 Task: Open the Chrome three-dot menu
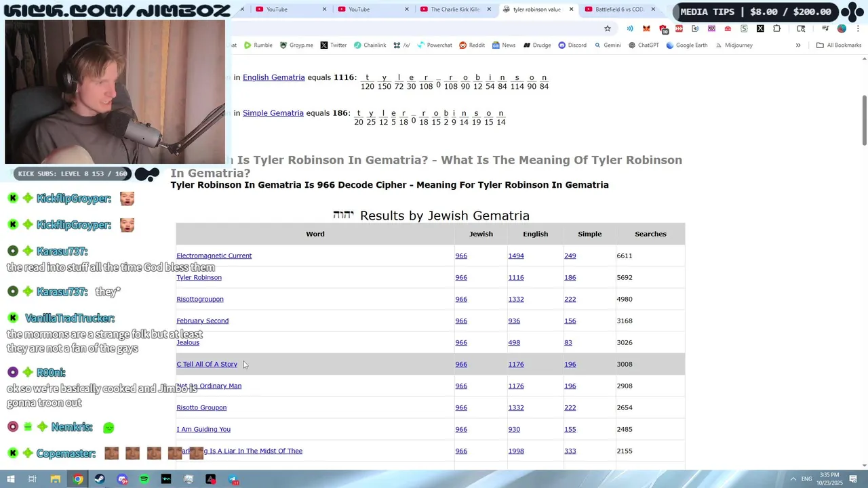[x=858, y=28]
